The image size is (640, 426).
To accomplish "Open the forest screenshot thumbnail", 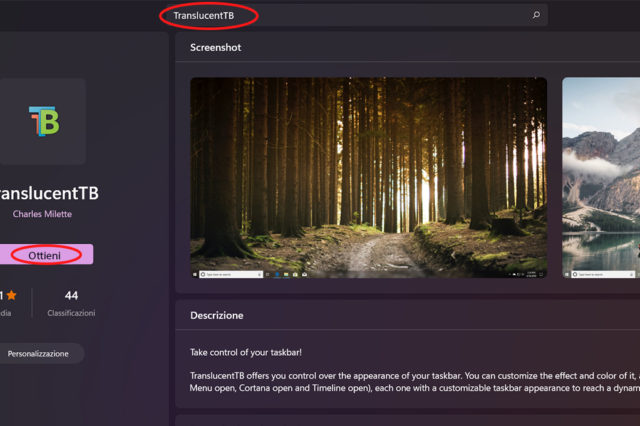I will click(369, 178).
